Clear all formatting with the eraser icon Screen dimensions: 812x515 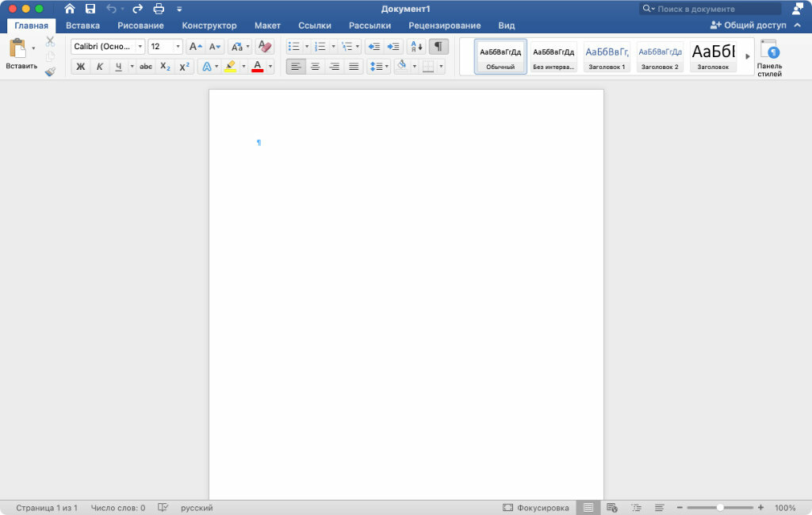265,47
